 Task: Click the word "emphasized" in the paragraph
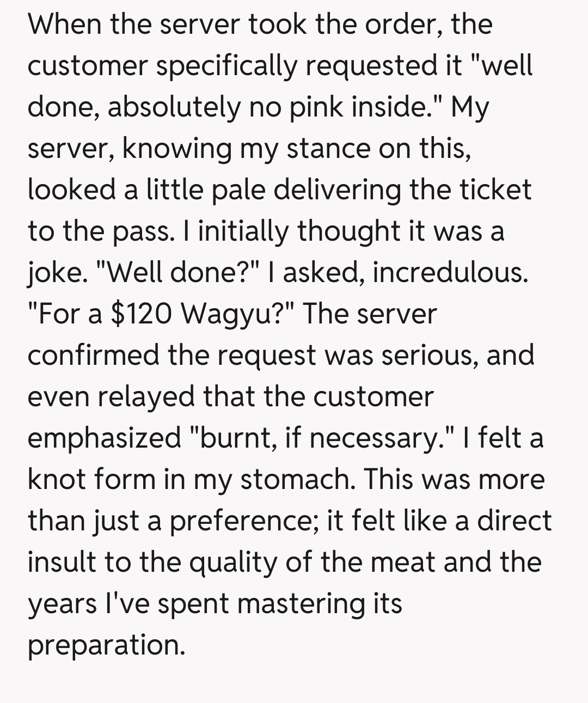pos(105,437)
